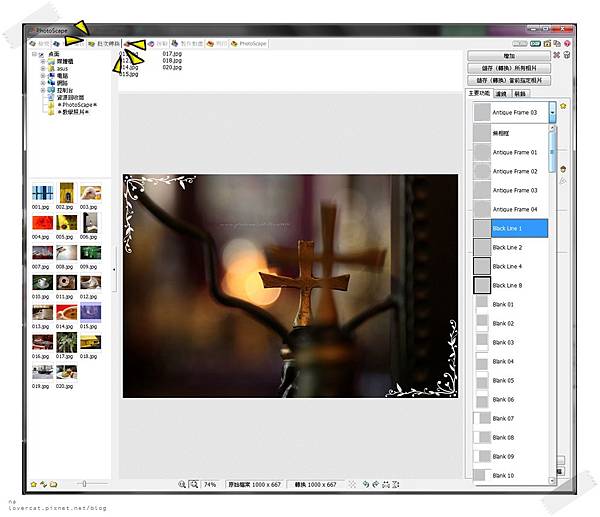Pick the Blank 05 frame option
600x517 pixels.
coord(510,380)
